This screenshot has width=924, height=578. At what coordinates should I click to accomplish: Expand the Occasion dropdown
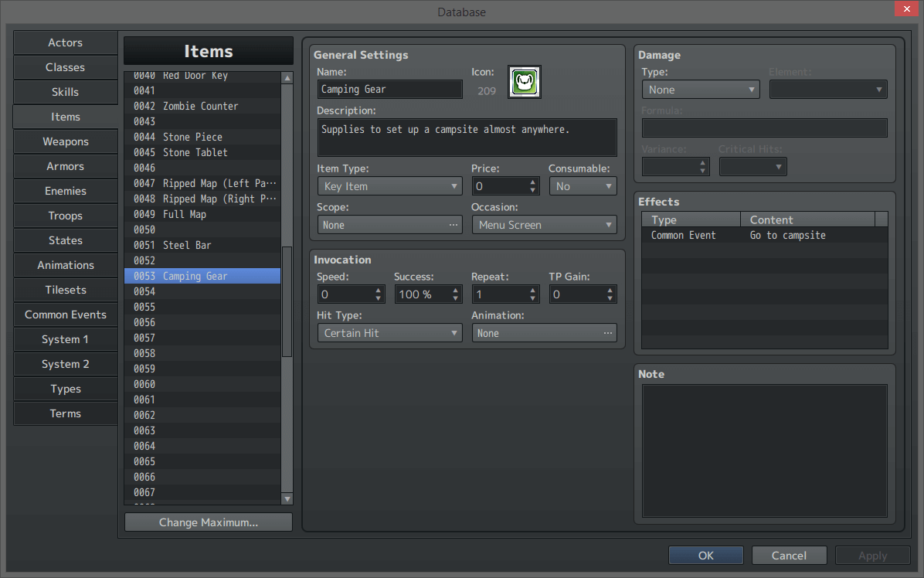[544, 225]
